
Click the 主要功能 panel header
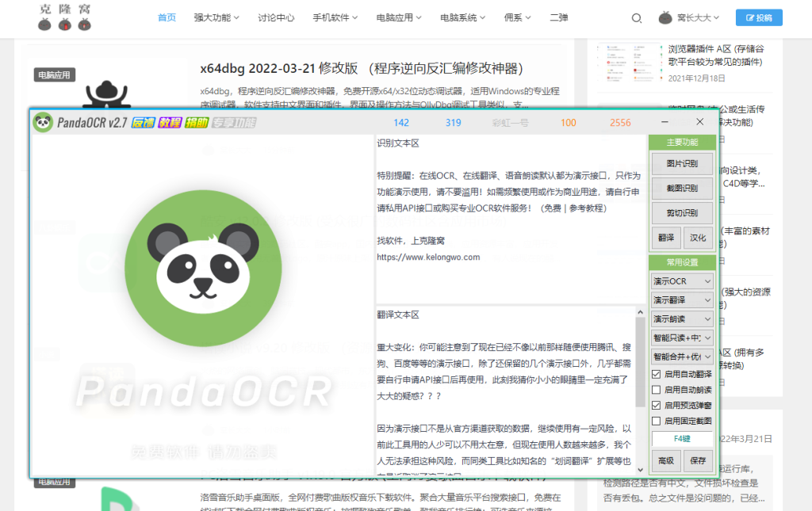[x=682, y=143]
